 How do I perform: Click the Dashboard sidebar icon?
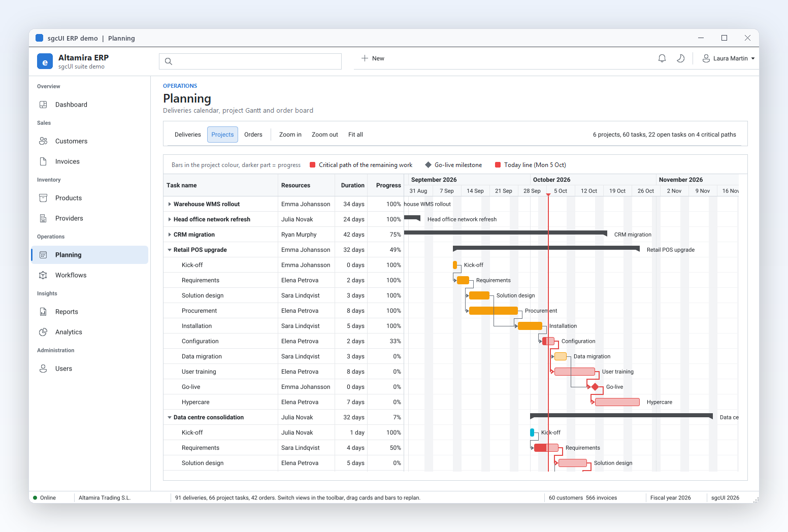43,105
